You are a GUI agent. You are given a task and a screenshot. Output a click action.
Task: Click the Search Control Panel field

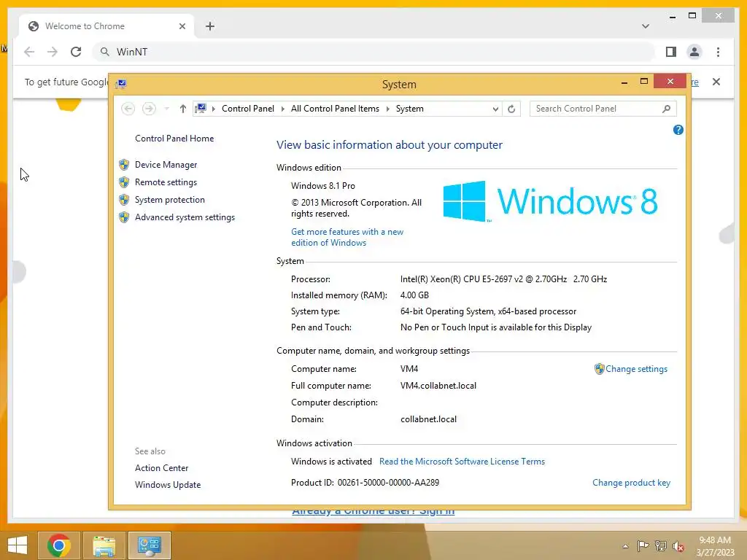click(595, 109)
